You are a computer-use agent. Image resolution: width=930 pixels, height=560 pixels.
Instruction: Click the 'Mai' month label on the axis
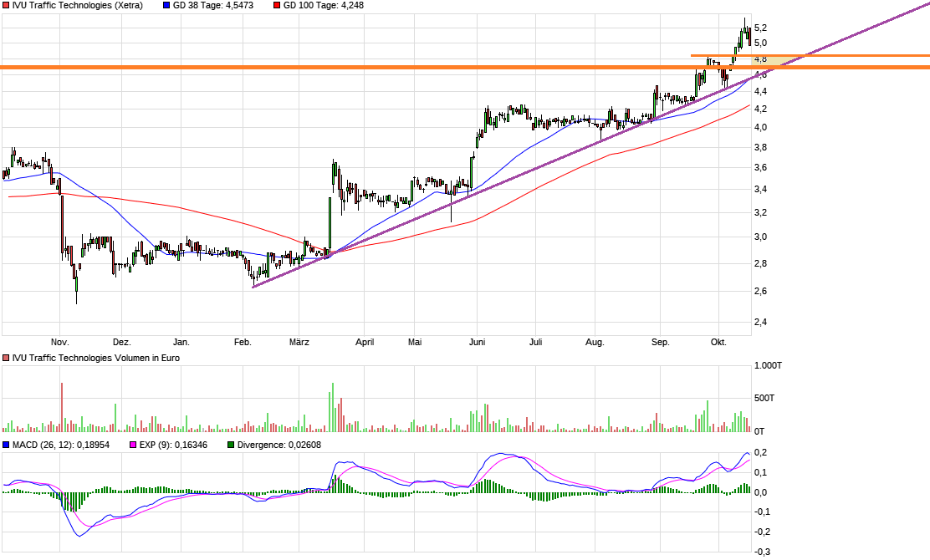pyautogui.click(x=415, y=342)
